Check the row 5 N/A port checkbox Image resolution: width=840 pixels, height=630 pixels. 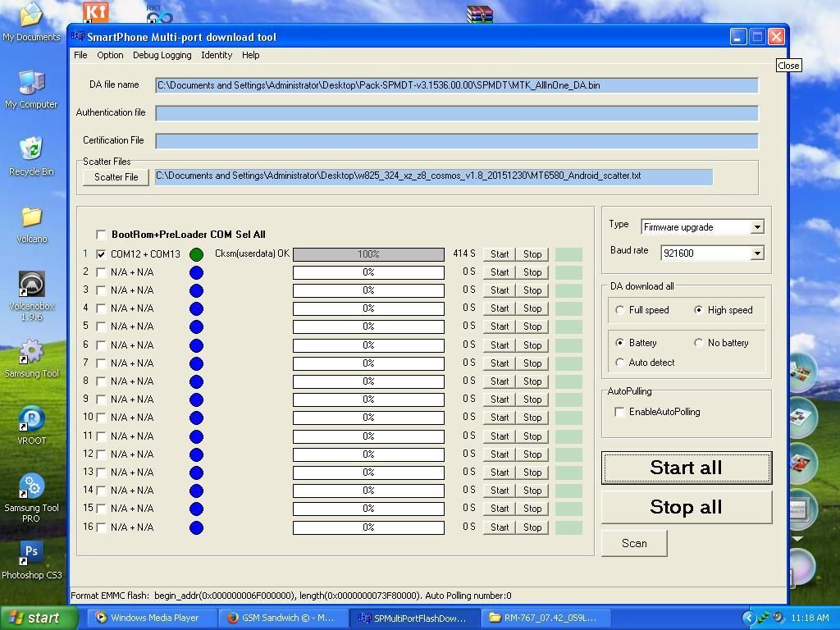coord(101,326)
